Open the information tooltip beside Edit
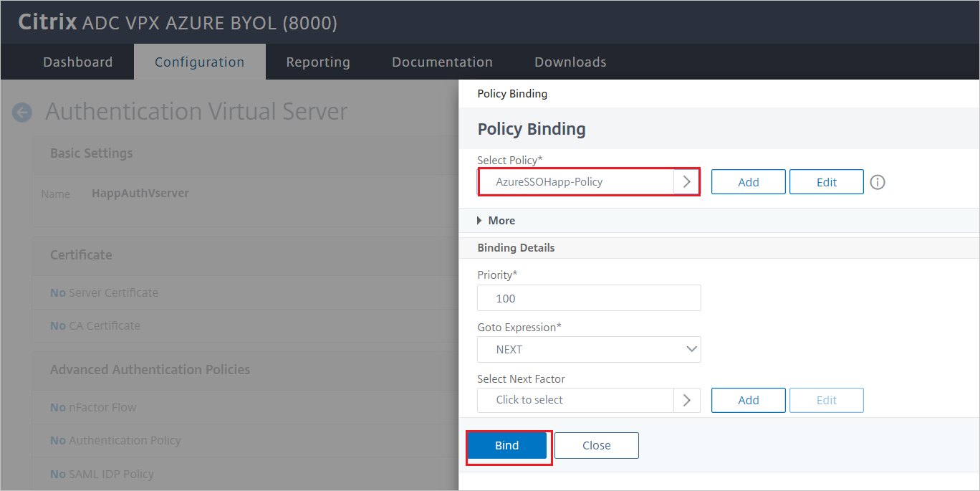The width and height of the screenshot is (980, 491). pyautogui.click(x=877, y=181)
